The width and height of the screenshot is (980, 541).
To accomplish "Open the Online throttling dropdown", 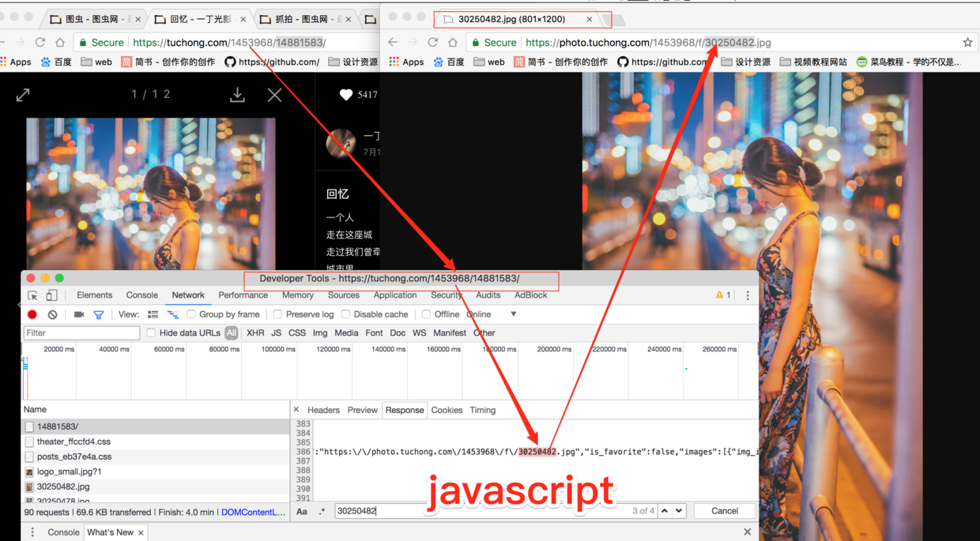I will coord(492,314).
